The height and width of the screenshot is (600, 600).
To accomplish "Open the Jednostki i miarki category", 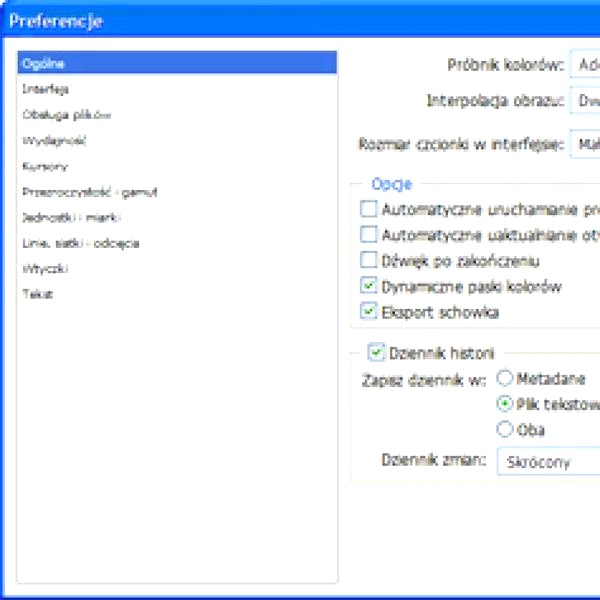I will click(177, 218).
